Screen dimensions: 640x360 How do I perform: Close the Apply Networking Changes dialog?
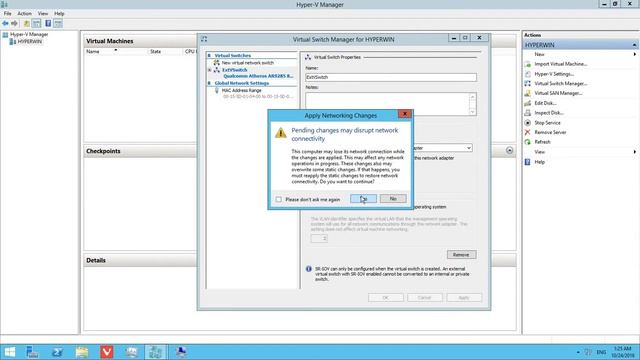tap(404, 114)
